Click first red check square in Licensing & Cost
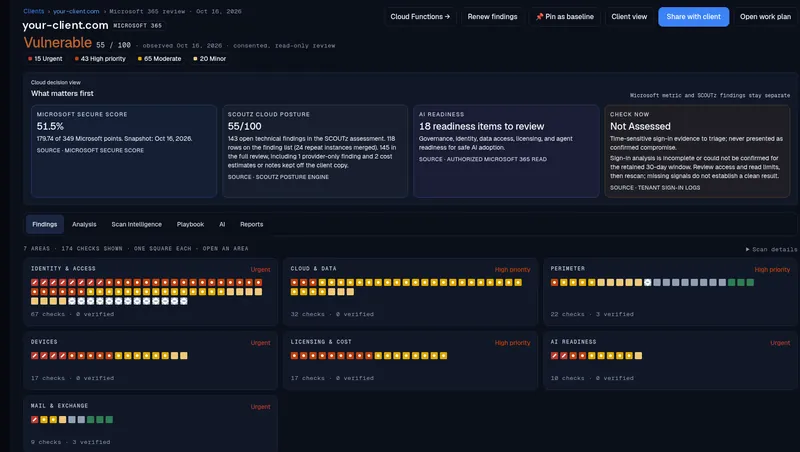The image size is (800, 452). pos(294,356)
